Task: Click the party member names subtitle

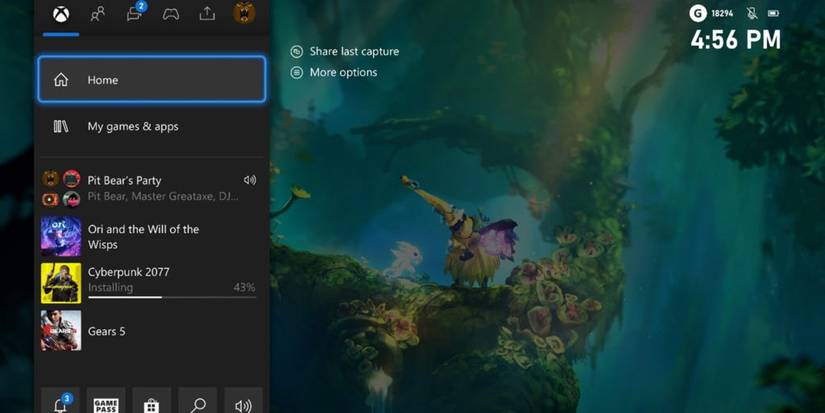Action: (163, 196)
